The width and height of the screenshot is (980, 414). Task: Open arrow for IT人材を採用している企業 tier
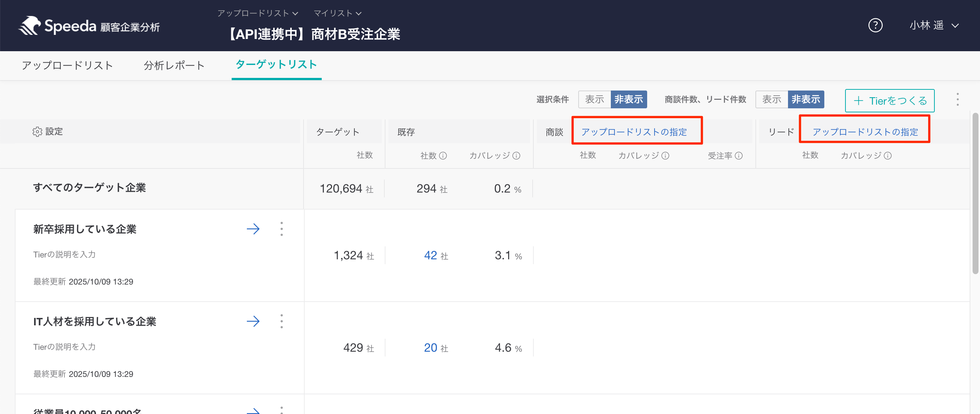(253, 322)
